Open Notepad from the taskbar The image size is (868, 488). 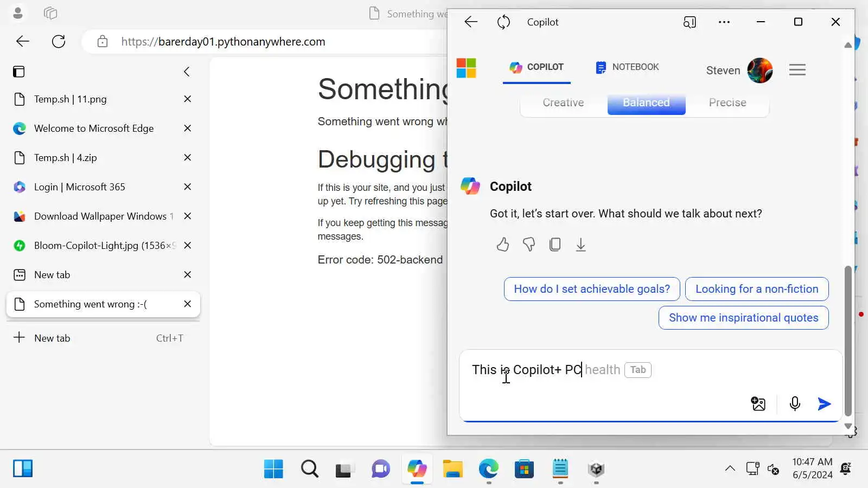click(560, 469)
